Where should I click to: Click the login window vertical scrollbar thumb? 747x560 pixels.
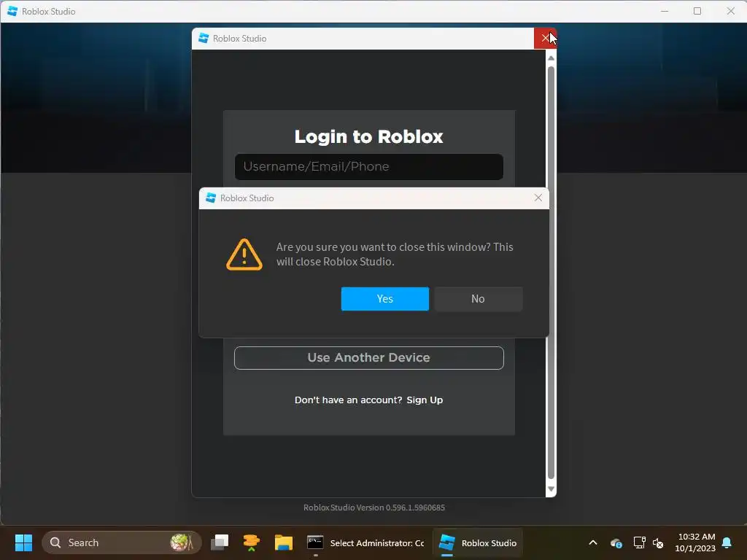[551, 273]
